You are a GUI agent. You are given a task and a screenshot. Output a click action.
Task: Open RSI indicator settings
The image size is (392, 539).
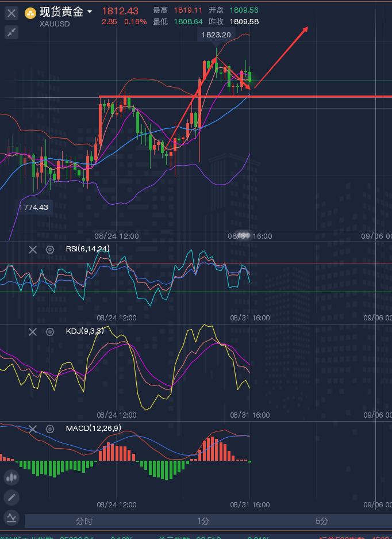tap(50, 249)
